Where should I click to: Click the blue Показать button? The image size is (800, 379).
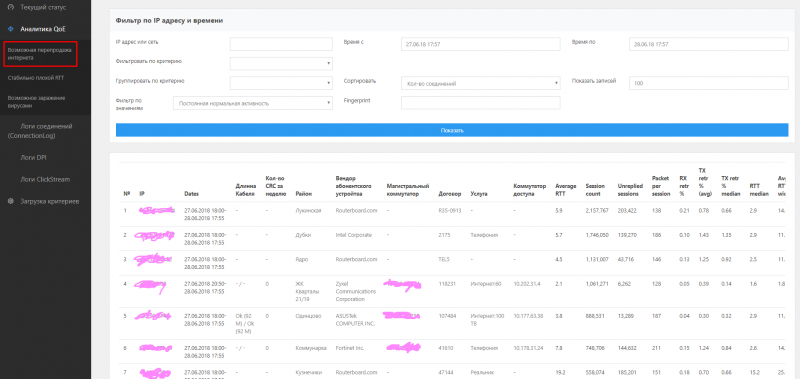pos(452,130)
